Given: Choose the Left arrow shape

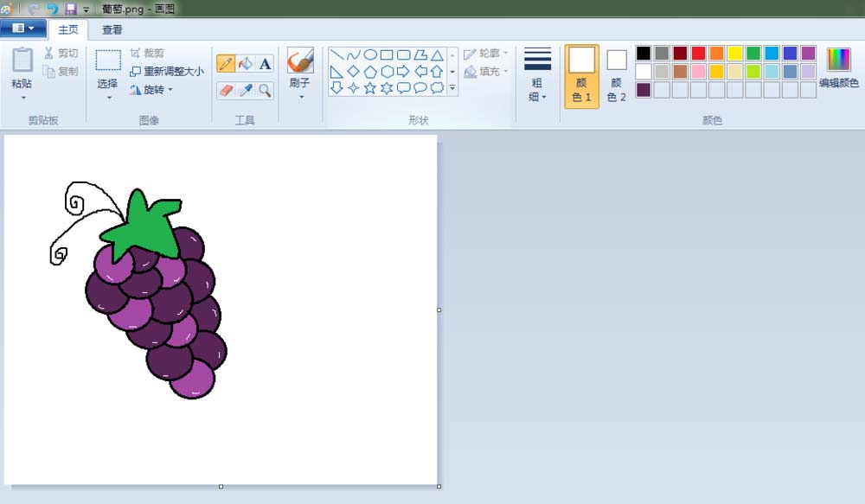Looking at the screenshot, I should tap(420, 71).
